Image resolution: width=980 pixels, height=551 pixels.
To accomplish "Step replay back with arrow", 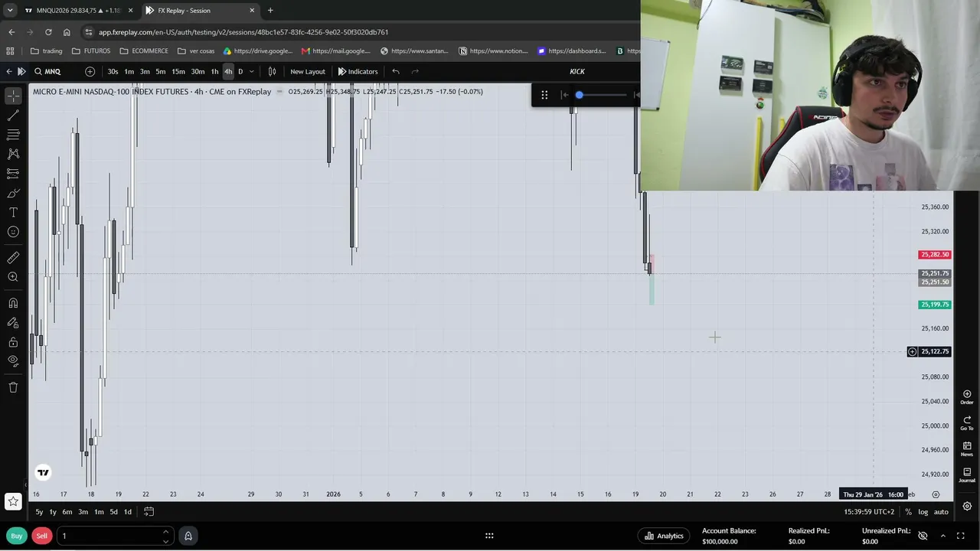I will coord(565,95).
